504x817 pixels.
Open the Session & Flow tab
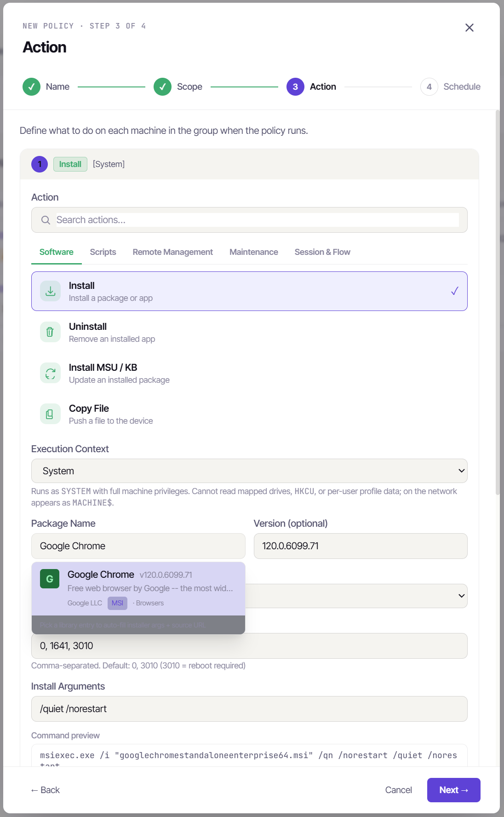pos(322,252)
